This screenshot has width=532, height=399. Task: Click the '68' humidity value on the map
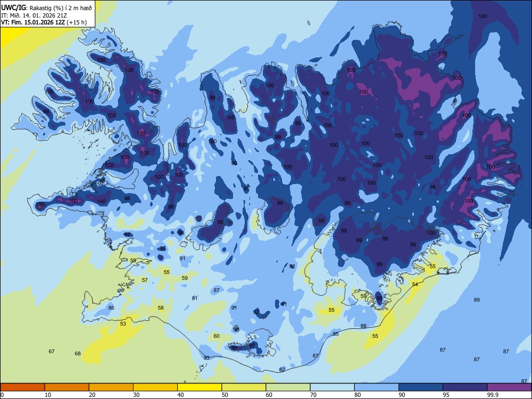tap(78, 354)
